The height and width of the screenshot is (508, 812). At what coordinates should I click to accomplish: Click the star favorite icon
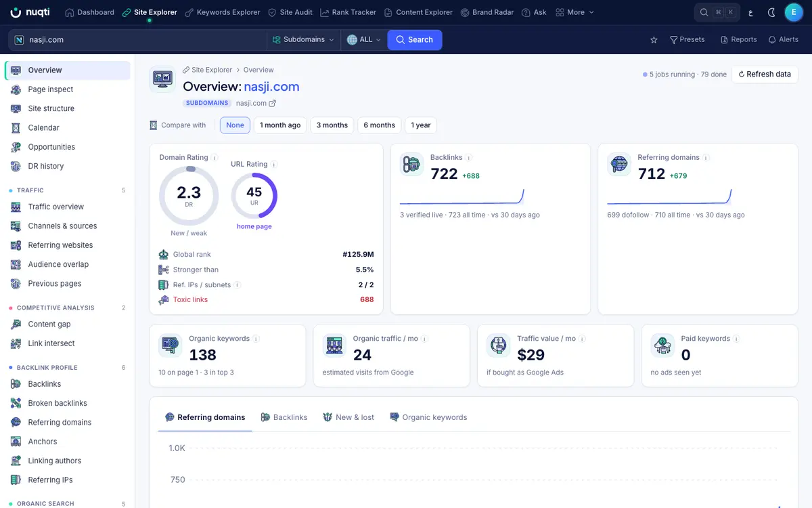pos(654,40)
